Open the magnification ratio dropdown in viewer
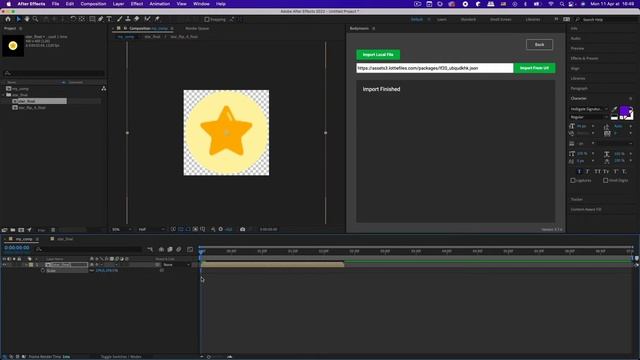Viewport: 640px width, 360px height. [122, 229]
